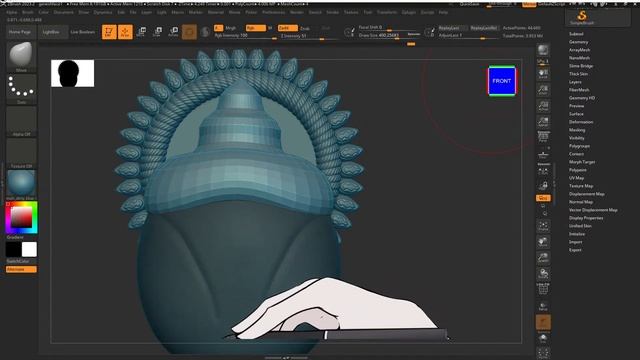The width and height of the screenshot is (640, 360).
Task: Click the Actual size icon on right shelf
Action: pyautogui.click(x=543, y=106)
